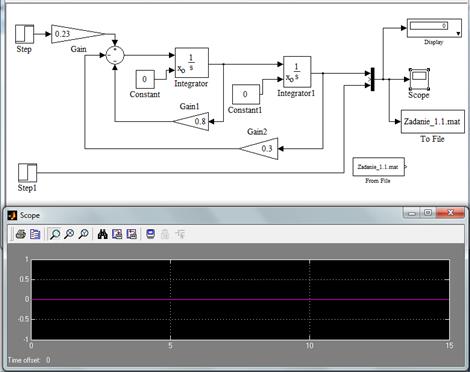Image resolution: width=470 pixels, height=372 pixels.
Task: Select the Display block showing 0
Action: coord(434,28)
